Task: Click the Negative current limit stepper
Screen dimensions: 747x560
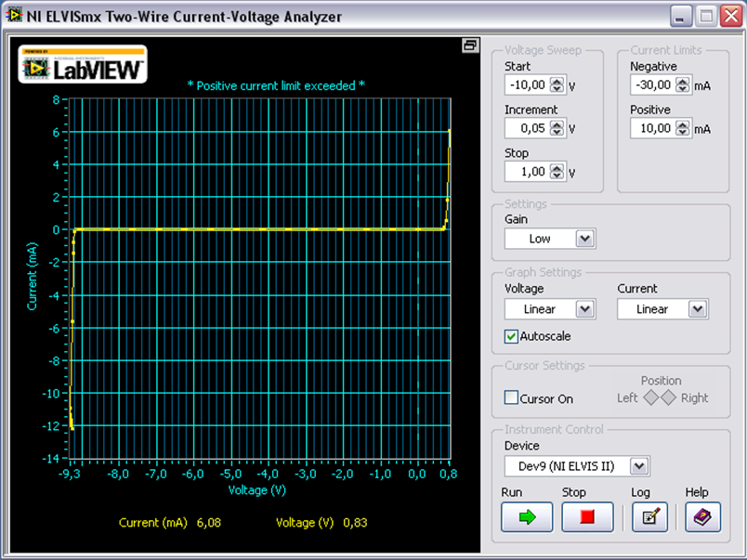Action: pos(683,85)
